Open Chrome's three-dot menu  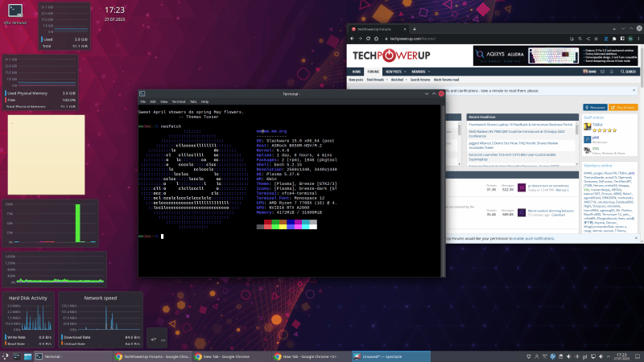[x=638, y=39]
